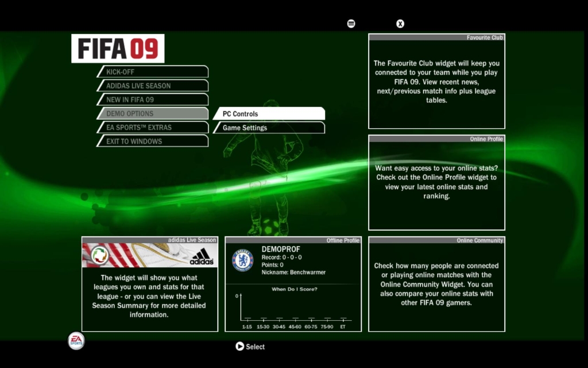This screenshot has width=588, height=368.
Task: Click the adidas logo in Live Season widget
Action: (x=202, y=256)
